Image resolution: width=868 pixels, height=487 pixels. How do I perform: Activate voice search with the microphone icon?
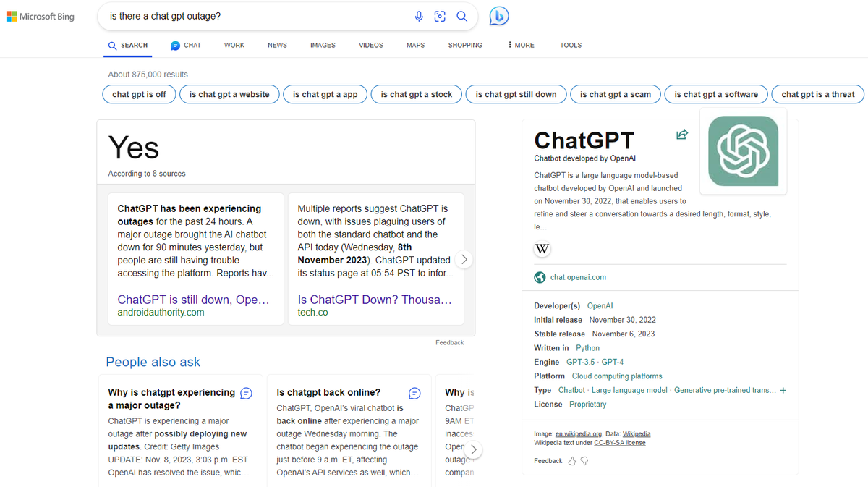coord(419,16)
